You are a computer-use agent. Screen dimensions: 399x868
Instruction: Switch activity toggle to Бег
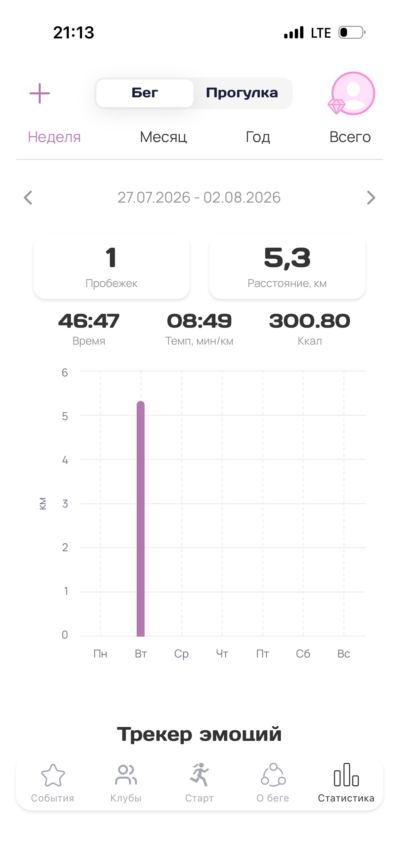tap(145, 93)
